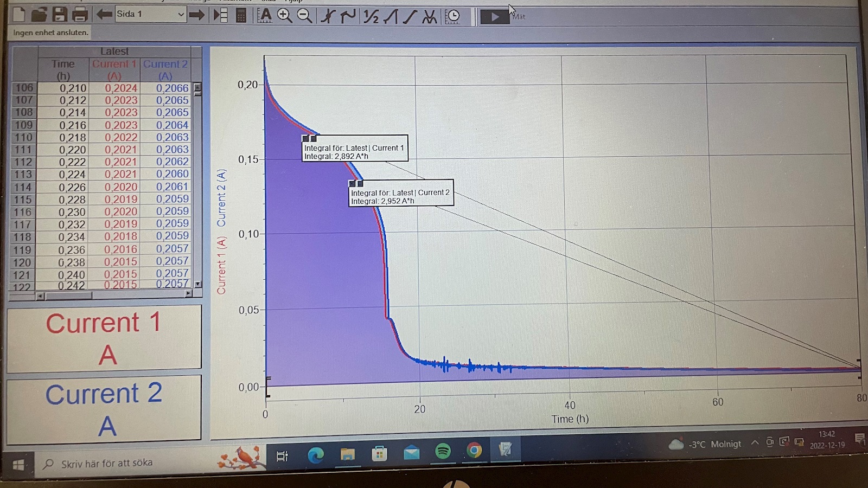Select the Integral tool in the toolbar
The width and height of the screenshot is (868, 488).
390,17
